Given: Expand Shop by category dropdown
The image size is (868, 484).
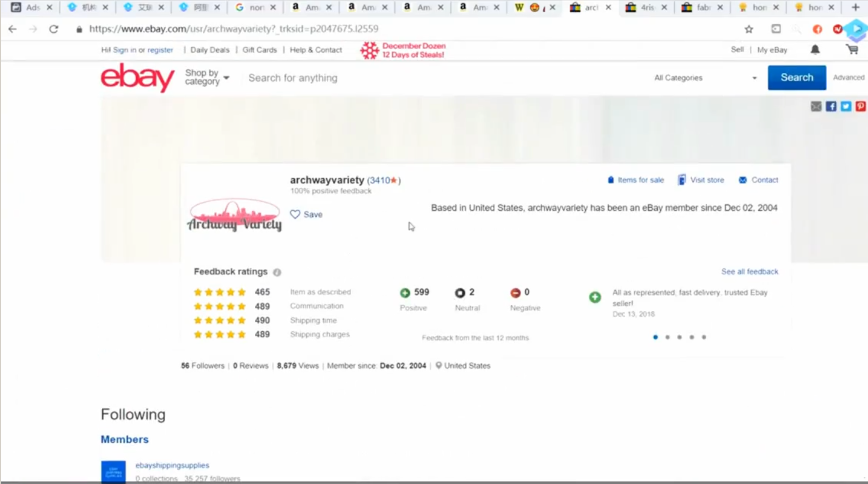Looking at the screenshot, I should click(207, 77).
